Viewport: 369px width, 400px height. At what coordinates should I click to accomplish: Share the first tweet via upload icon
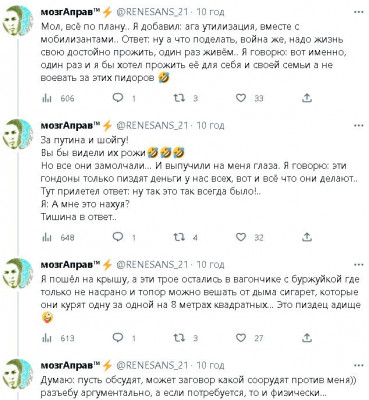click(307, 98)
